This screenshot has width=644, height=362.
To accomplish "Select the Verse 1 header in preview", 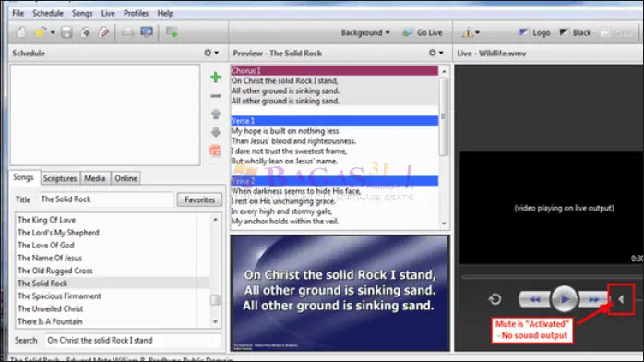I will 334,121.
